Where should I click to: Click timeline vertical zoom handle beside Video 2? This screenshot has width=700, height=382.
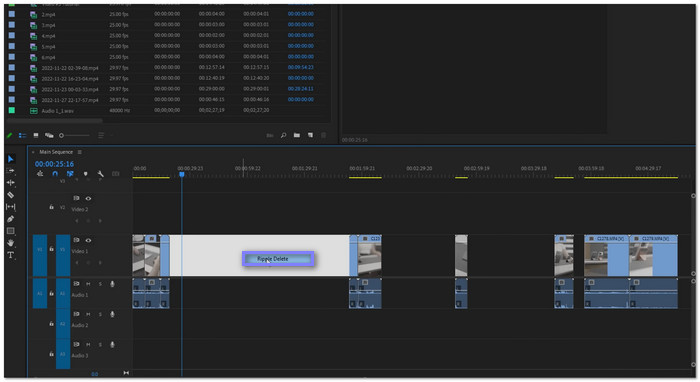(x=693, y=196)
